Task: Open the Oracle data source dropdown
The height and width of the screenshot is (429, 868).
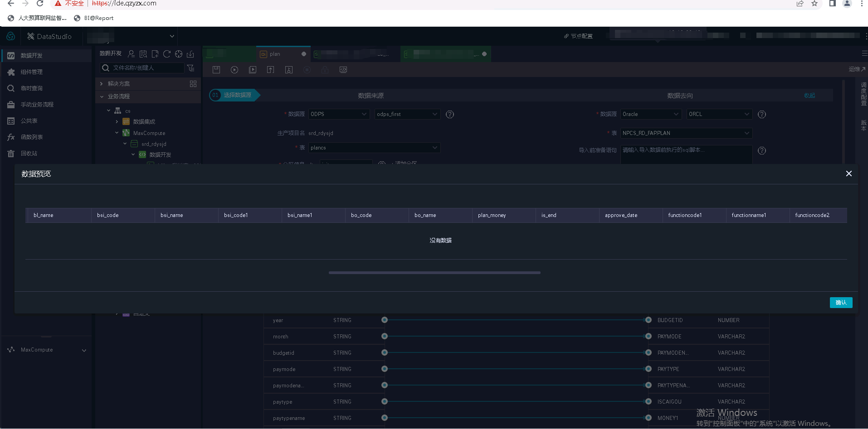Action: point(651,114)
